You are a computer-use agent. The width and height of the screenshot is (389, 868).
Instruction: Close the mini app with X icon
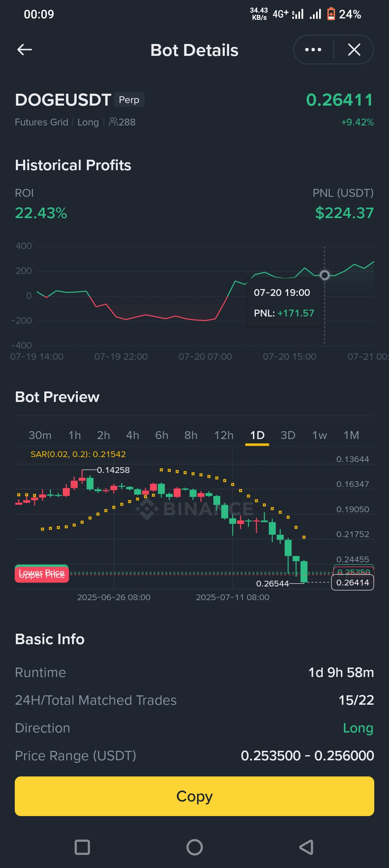(354, 50)
